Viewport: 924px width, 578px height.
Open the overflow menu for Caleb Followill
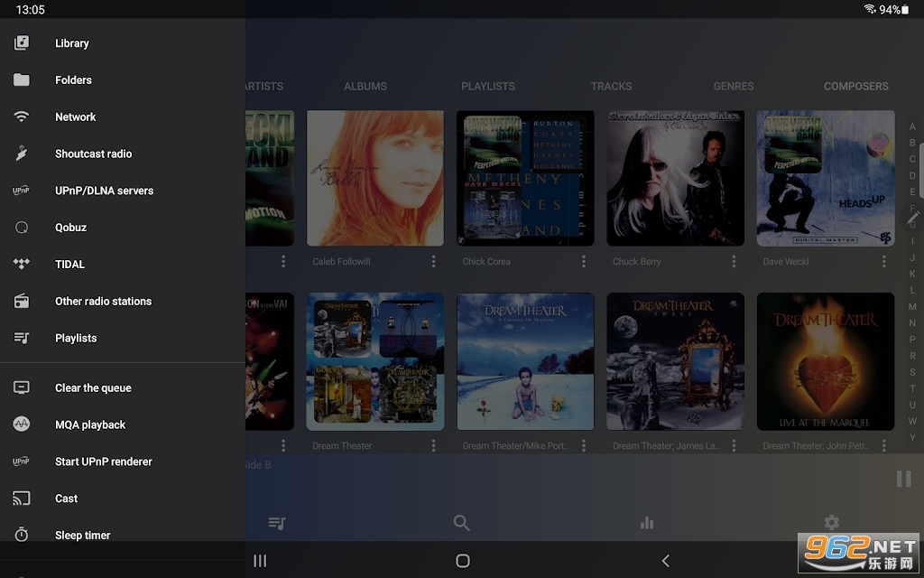click(433, 262)
